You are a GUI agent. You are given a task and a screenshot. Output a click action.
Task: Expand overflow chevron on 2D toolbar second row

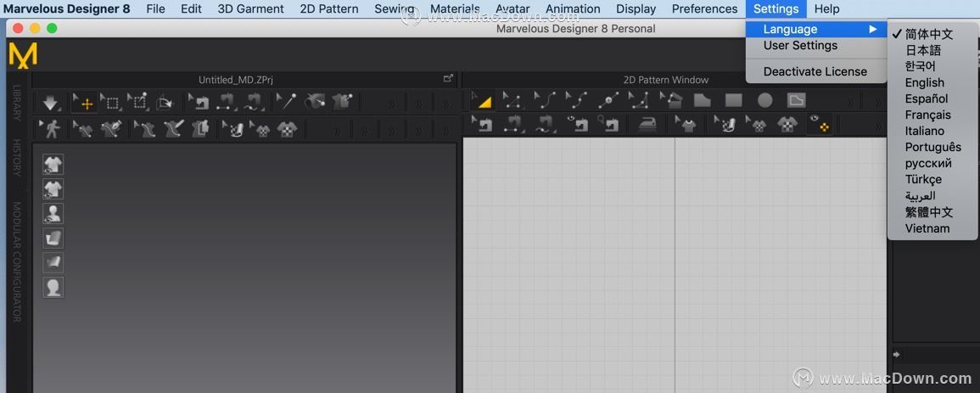pos(879,126)
